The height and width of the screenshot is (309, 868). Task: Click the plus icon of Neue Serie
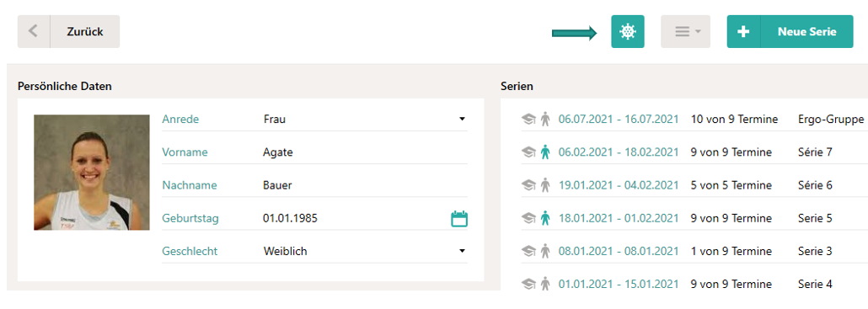pos(743,31)
